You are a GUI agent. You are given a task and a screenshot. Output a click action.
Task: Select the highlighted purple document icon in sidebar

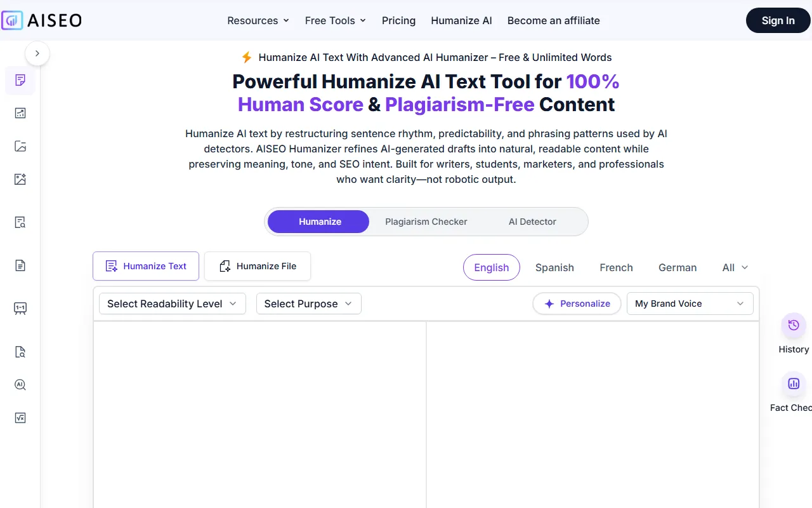pos(20,80)
